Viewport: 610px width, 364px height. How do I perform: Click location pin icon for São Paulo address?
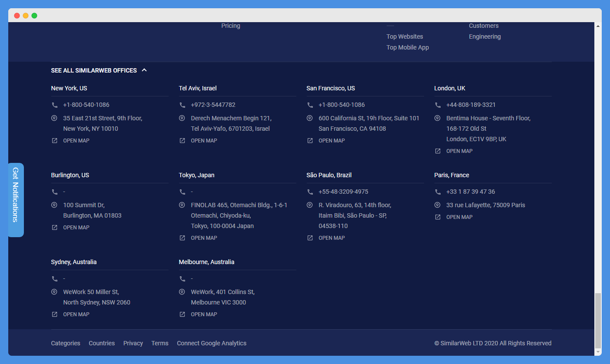[x=310, y=205]
